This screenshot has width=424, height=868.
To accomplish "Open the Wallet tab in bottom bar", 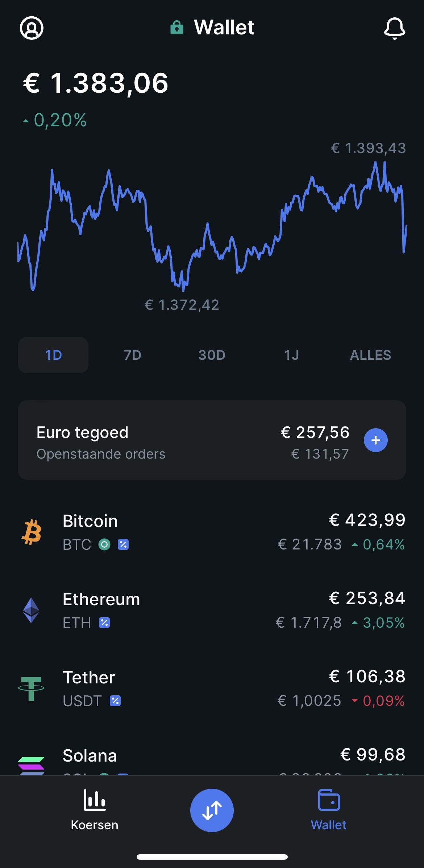I will (329, 810).
